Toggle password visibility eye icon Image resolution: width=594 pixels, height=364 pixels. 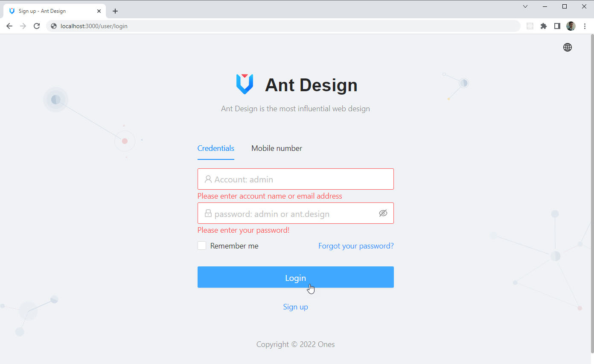[383, 213]
